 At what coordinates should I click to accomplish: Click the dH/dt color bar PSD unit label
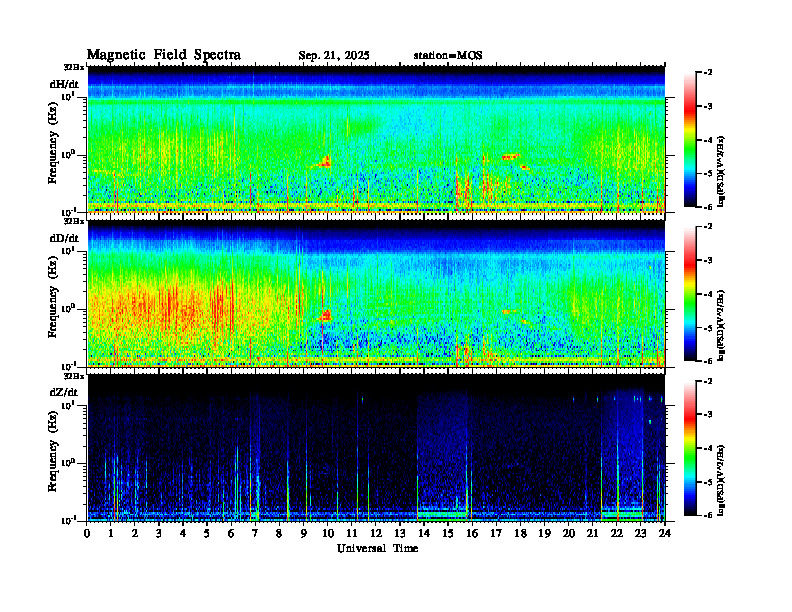pos(722,171)
